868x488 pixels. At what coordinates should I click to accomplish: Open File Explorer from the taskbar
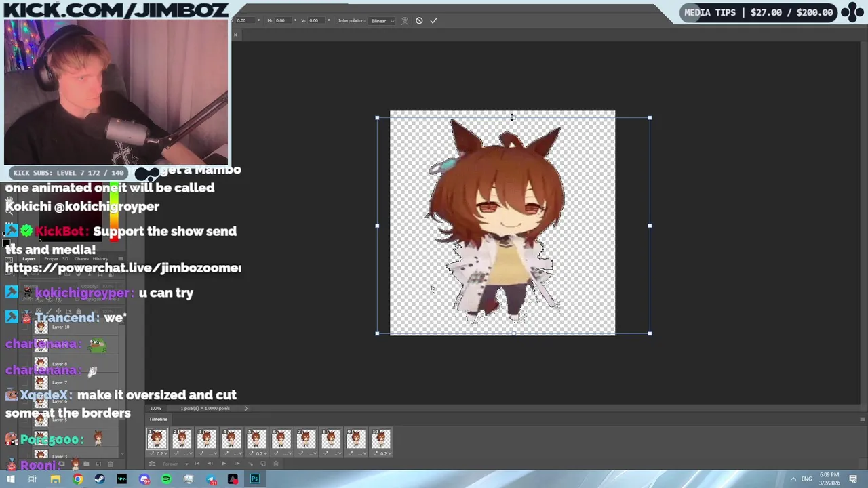click(55, 479)
